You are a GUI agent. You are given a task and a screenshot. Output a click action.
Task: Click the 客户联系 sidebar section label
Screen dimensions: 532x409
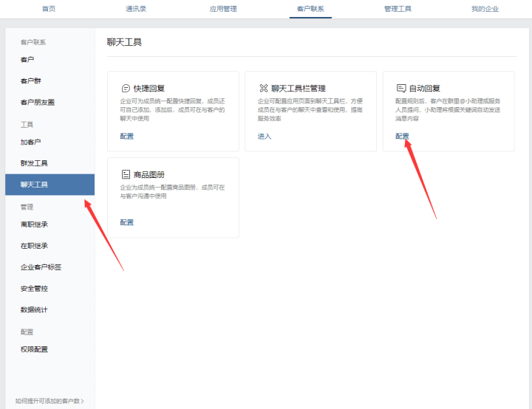click(33, 42)
